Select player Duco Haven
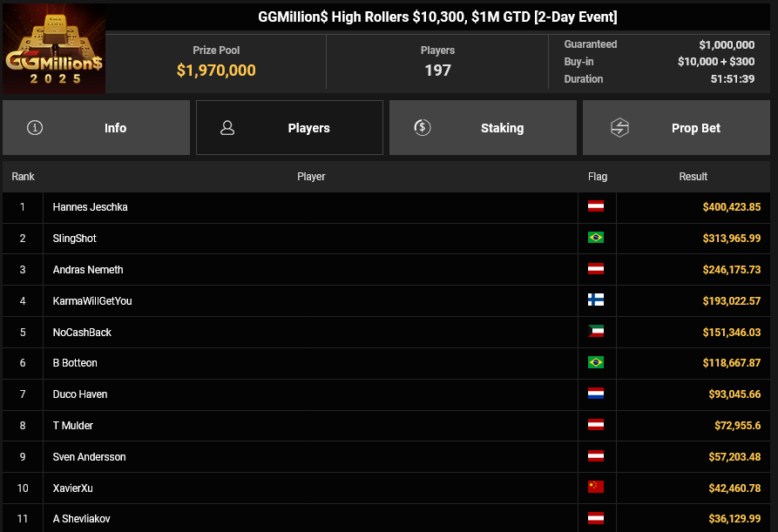Screen dimensions: 778x532 pyautogui.click(x=80, y=394)
